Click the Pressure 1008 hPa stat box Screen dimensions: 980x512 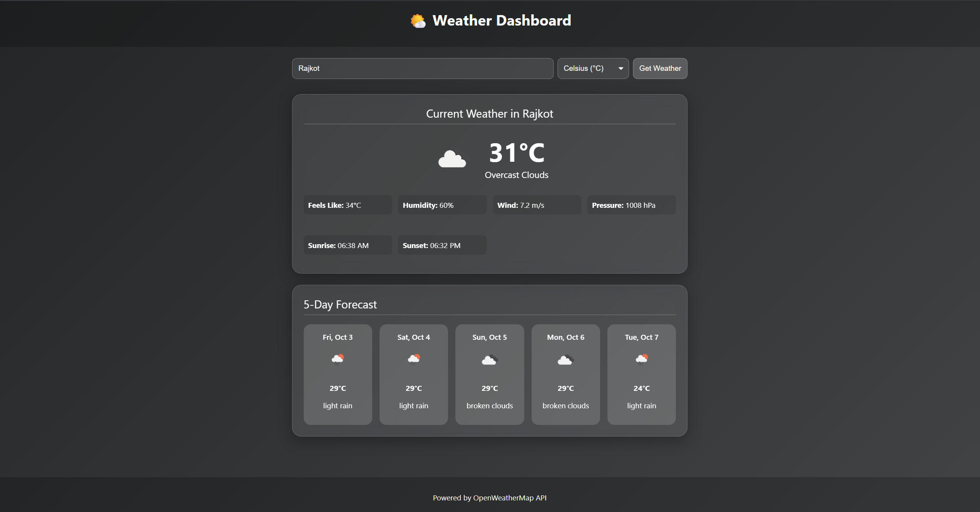click(631, 205)
